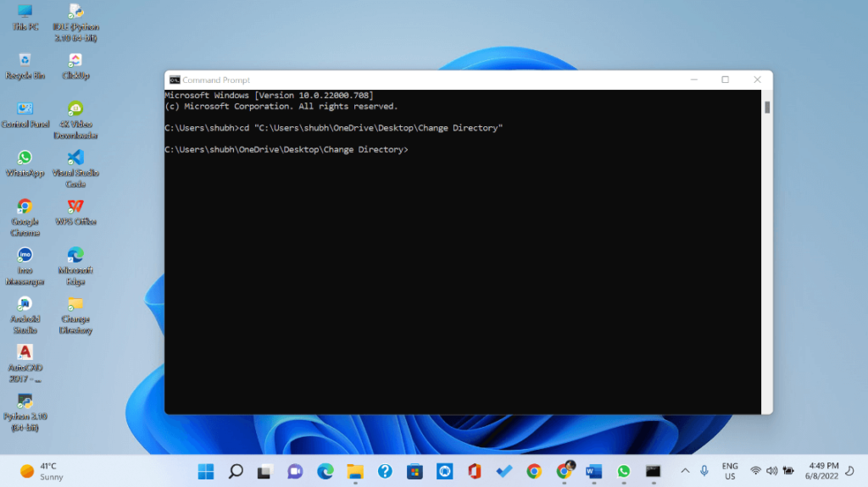This screenshot has height=487, width=868.
Task: Open the Windows Start menu
Action: coord(206,472)
